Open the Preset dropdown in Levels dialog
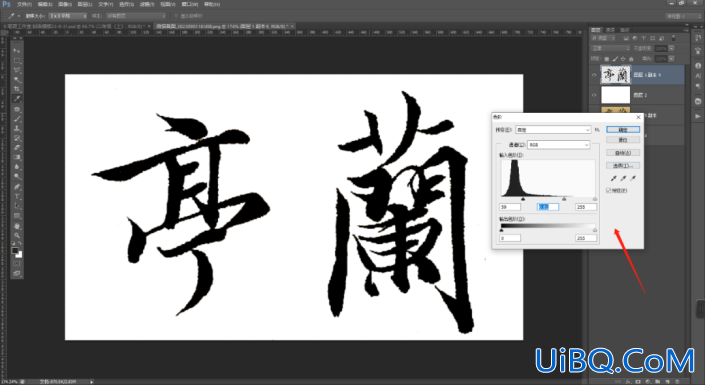 [553, 130]
